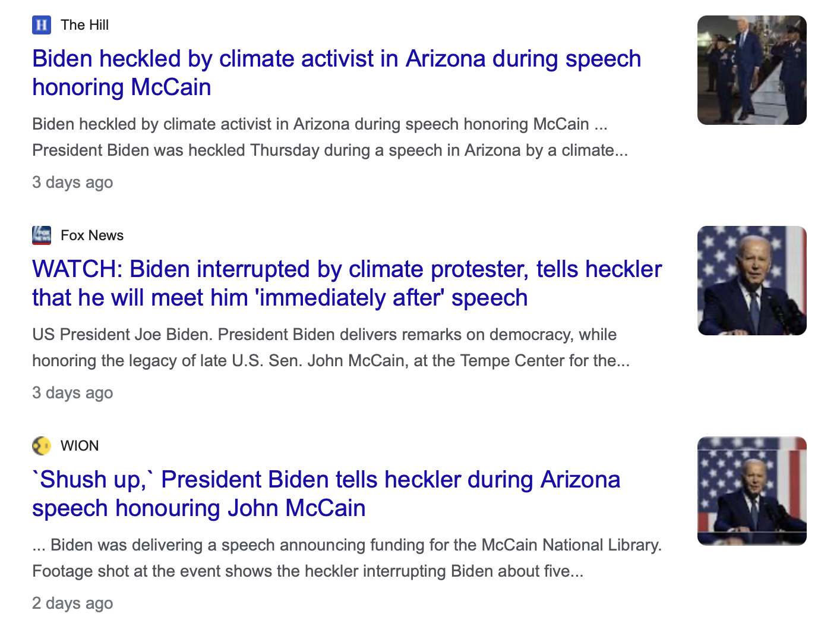Click 'Fox News' source name

point(92,235)
